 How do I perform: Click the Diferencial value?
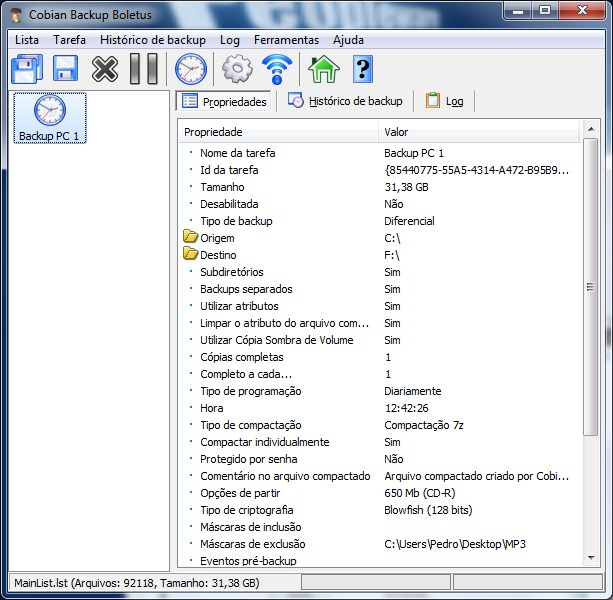click(409, 221)
